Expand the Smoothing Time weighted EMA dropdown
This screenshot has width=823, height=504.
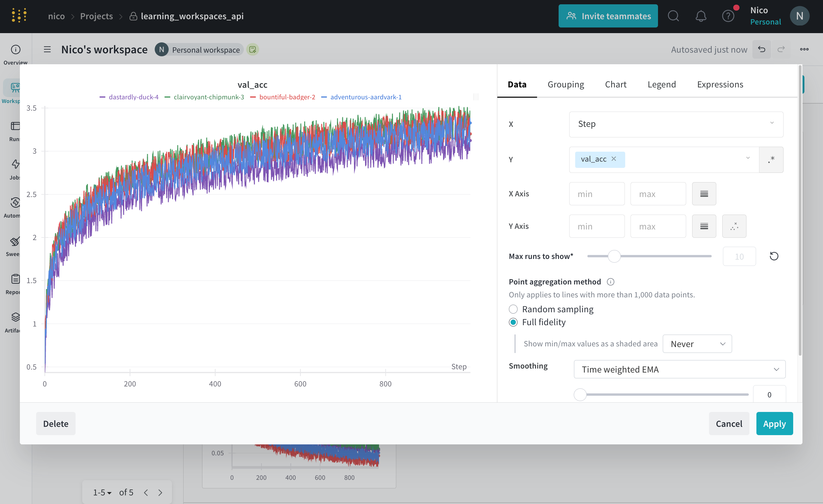pos(679,369)
